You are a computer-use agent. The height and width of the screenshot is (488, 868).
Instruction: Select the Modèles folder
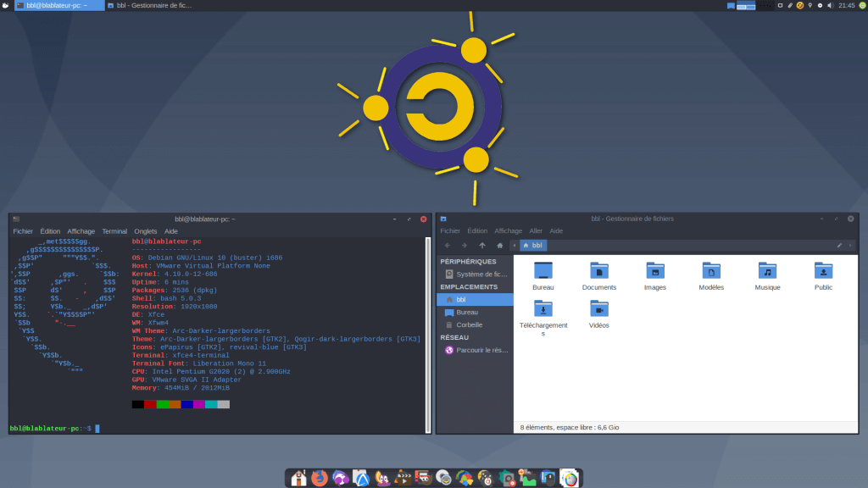tap(711, 276)
